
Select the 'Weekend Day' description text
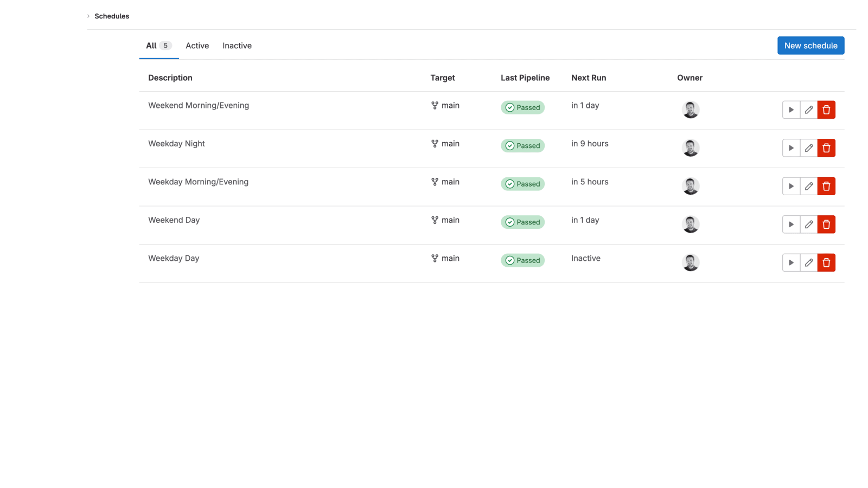tap(174, 220)
